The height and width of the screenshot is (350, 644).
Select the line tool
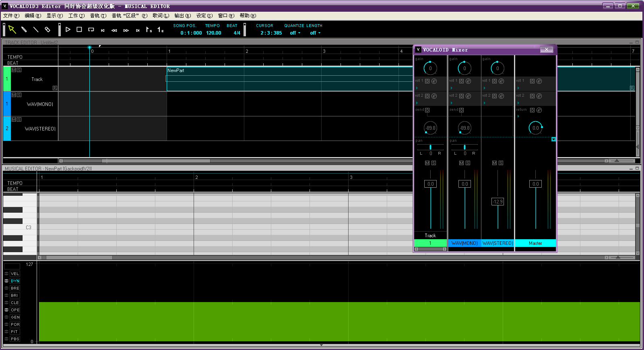pyautogui.click(x=36, y=29)
